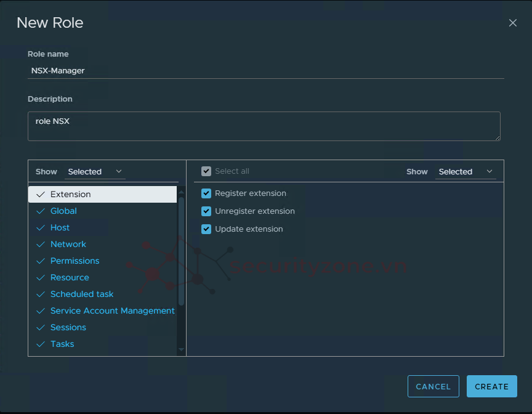This screenshot has height=414, width=532.
Task: Toggle the Update extension checkbox
Action: coord(206,229)
